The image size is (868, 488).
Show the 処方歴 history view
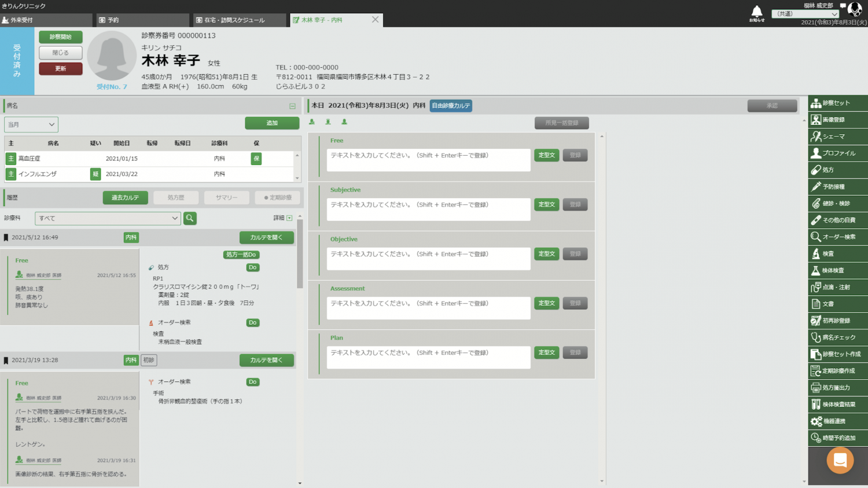(x=176, y=198)
